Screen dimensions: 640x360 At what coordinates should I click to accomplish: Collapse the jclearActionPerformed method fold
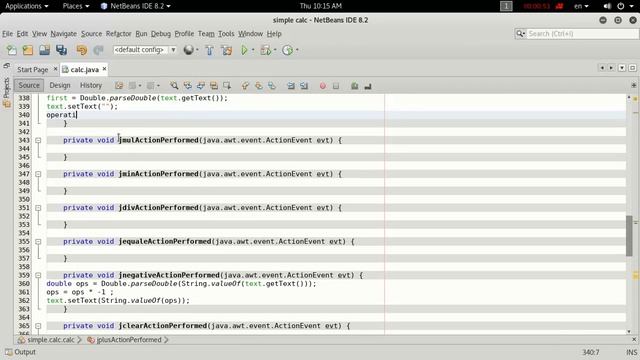pyautogui.click(x=38, y=326)
